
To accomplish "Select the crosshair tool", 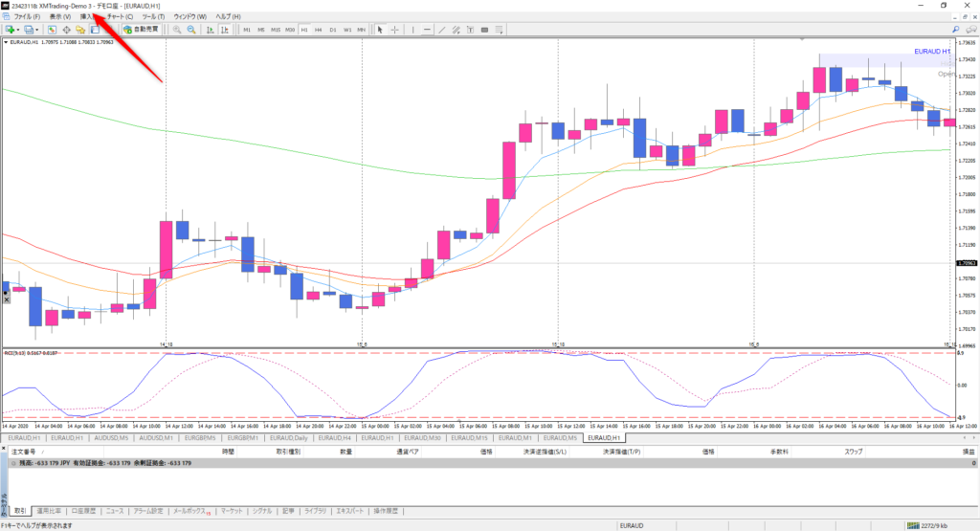I will pos(394,30).
